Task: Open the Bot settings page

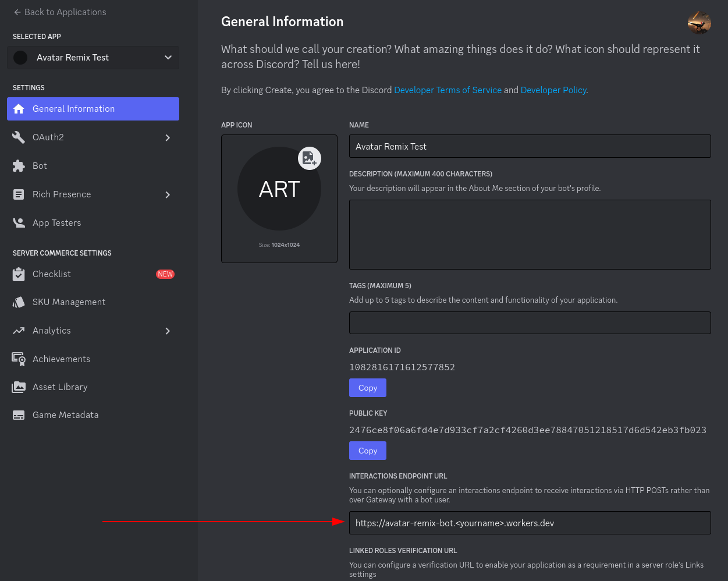Action: tap(93, 166)
